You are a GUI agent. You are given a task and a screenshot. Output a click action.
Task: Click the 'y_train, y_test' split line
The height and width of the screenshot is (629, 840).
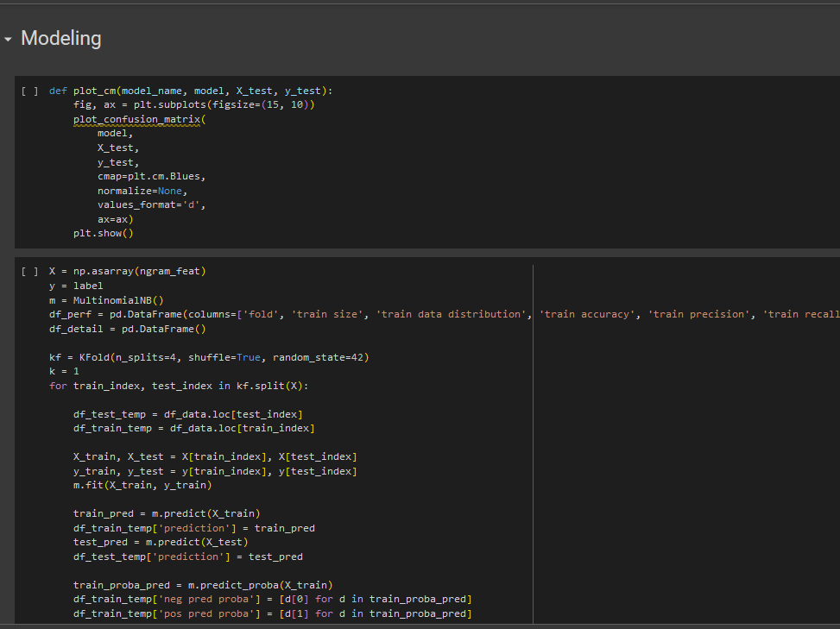(215, 471)
